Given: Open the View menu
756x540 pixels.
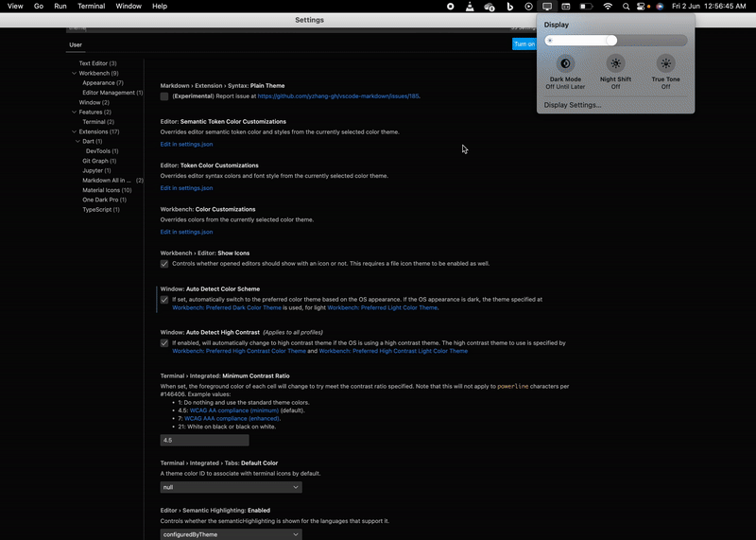Looking at the screenshot, I should (x=15, y=7).
